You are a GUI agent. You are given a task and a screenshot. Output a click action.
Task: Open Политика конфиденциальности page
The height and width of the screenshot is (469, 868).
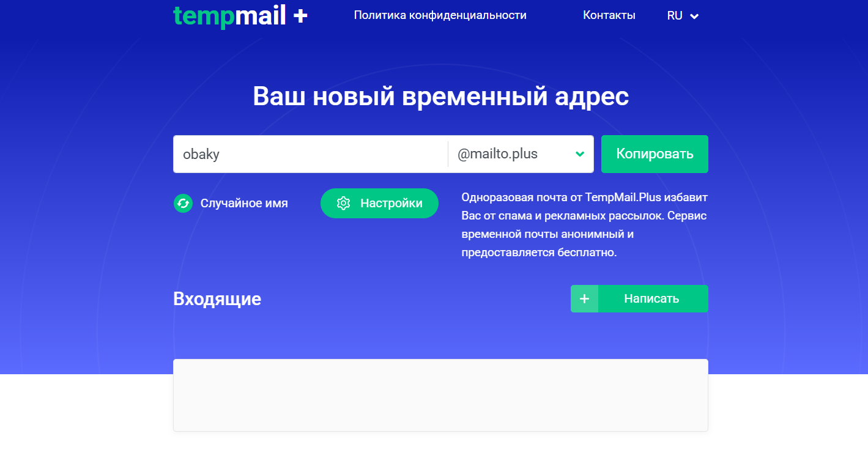(439, 15)
